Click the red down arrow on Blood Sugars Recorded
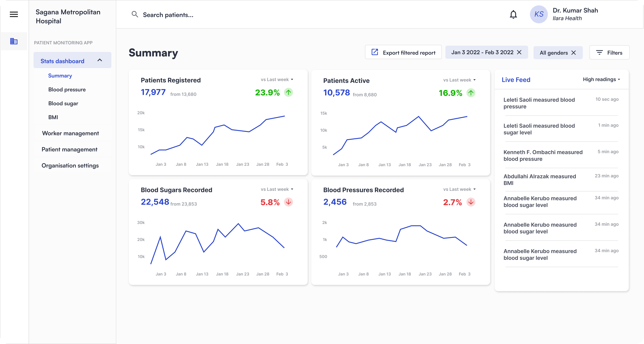The width and height of the screenshot is (644, 344). coord(288,202)
